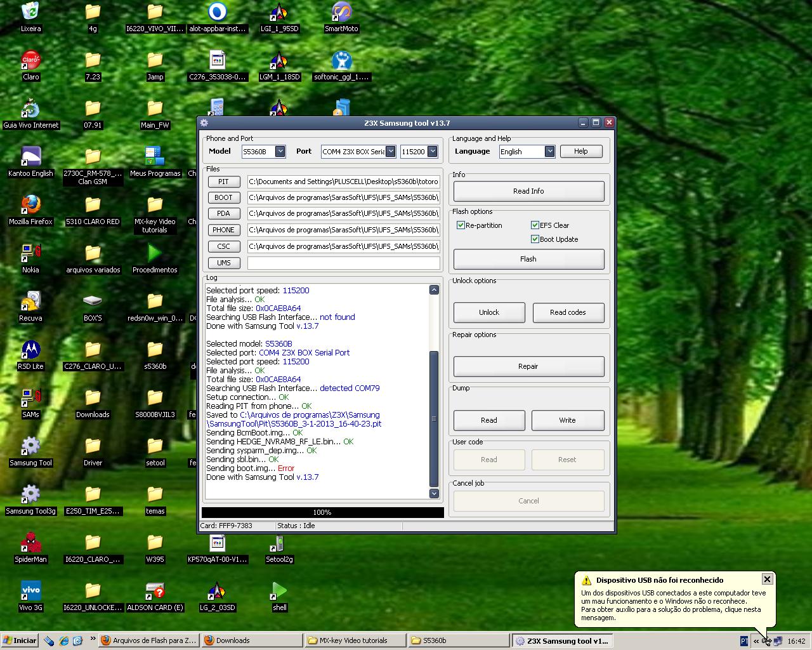
Task: Open the Downloads folder on the desktop
Action: [x=93, y=403]
